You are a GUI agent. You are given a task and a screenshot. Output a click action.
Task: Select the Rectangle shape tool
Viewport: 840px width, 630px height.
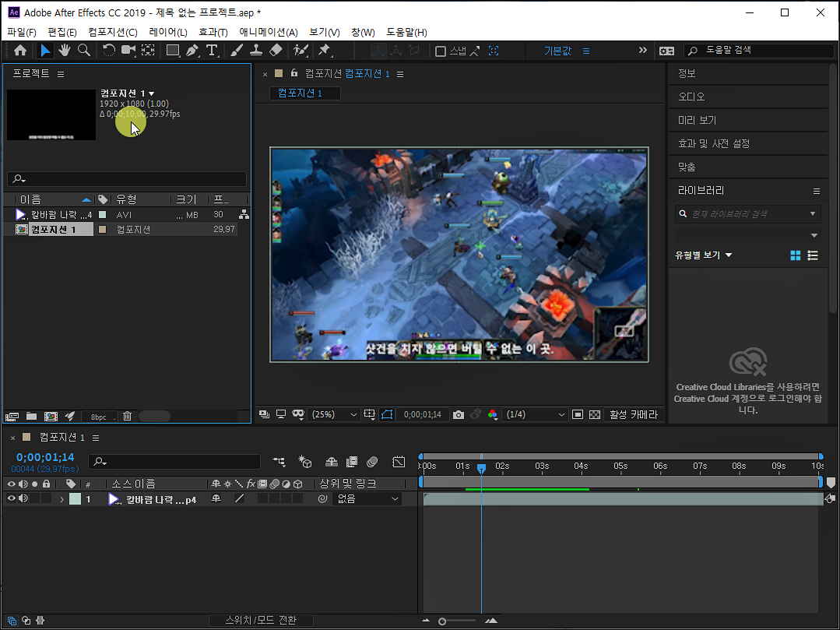tap(173, 51)
